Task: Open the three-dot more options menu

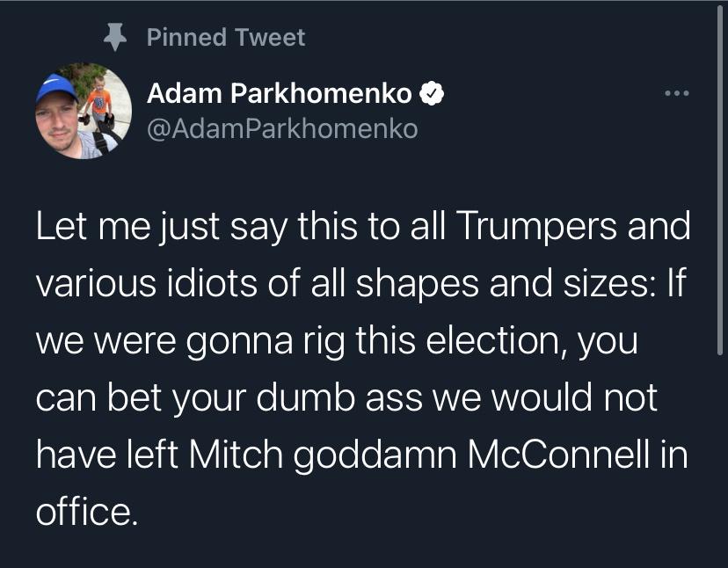Action: (677, 93)
